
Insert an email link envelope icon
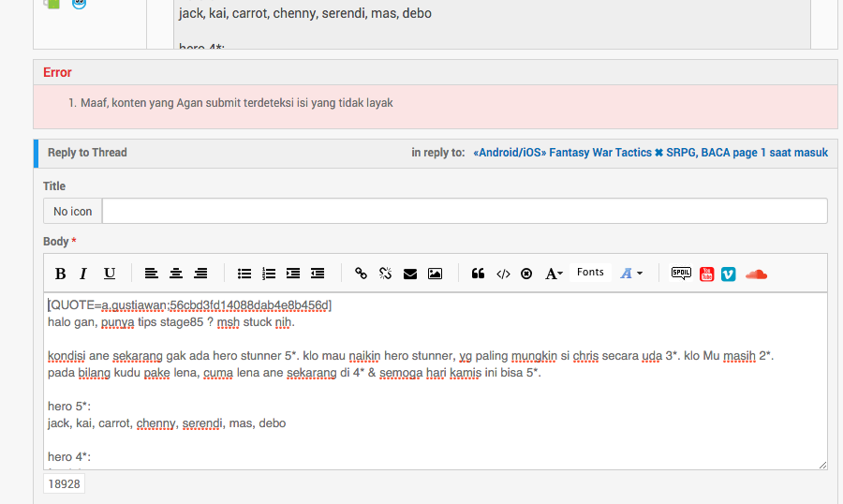pyautogui.click(x=410, y=274)
